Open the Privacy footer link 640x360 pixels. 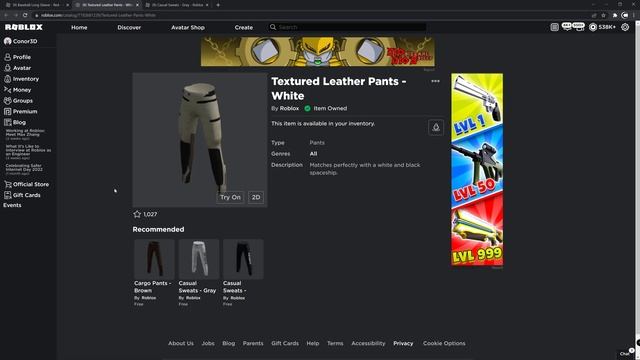[403, 343]
